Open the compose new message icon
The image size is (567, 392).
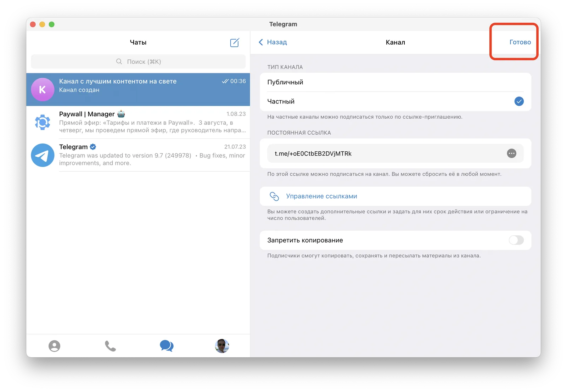[x=235, y=43]
